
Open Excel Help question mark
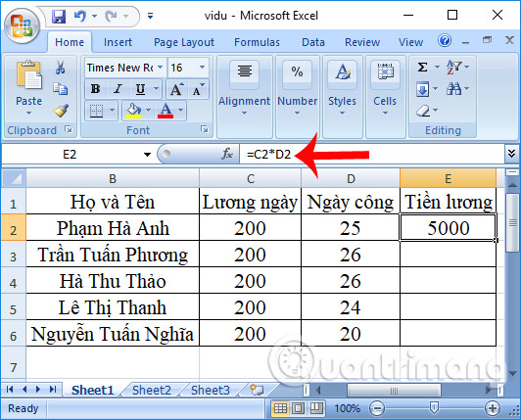pyautogui.click(x=445, y=40)
